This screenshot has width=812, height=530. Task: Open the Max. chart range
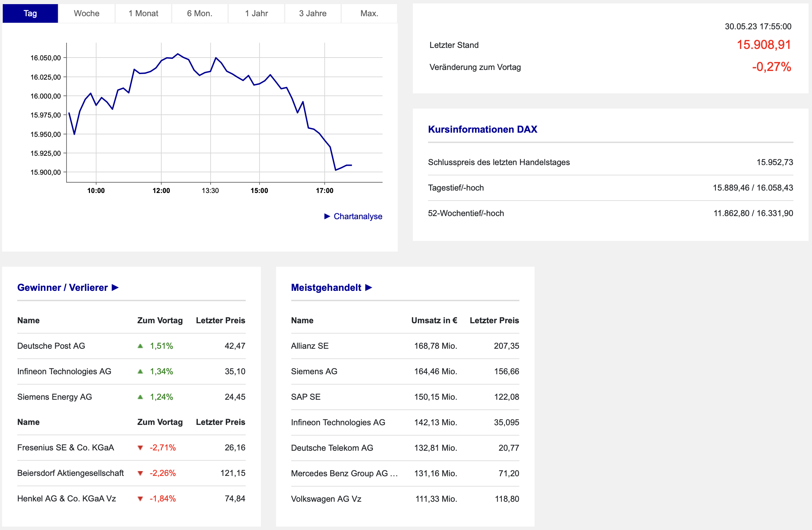click(x=369, y=13)
